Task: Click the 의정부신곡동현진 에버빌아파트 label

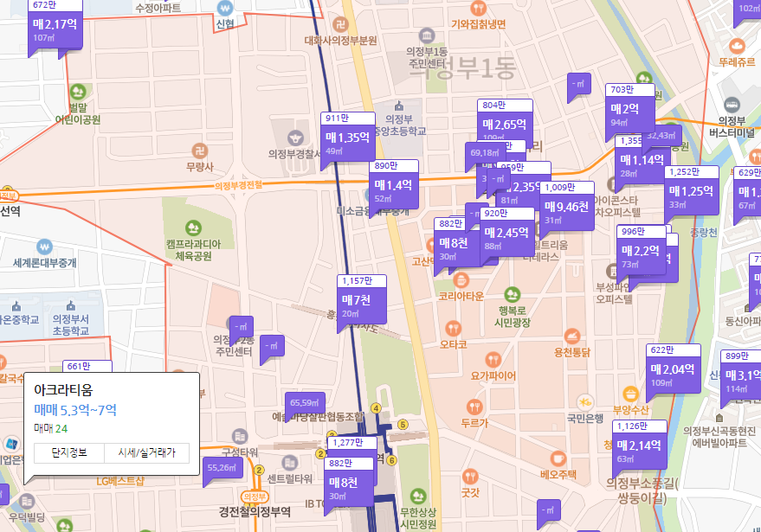Action: 719,437
